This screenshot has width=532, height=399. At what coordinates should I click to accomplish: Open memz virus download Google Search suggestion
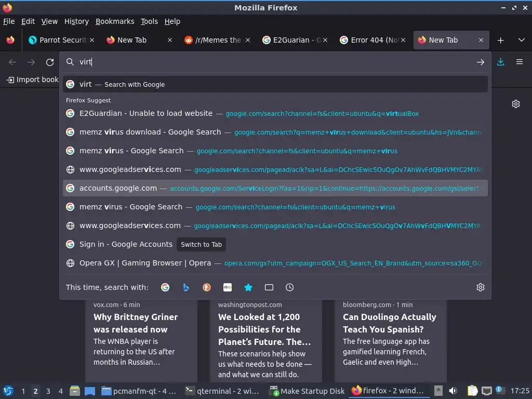[x=275, y=132]
